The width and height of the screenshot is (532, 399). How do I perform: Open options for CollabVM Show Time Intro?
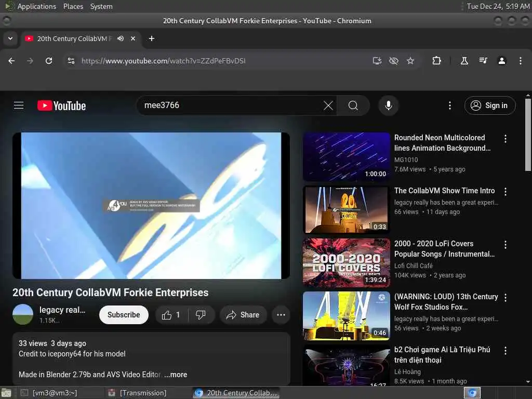(x=506, y=191)
